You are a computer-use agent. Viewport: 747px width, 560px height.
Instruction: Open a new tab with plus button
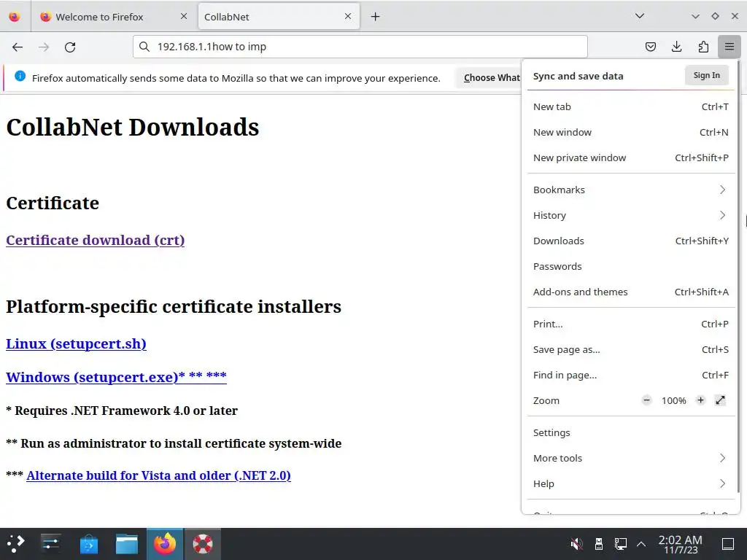click(376, 17)
